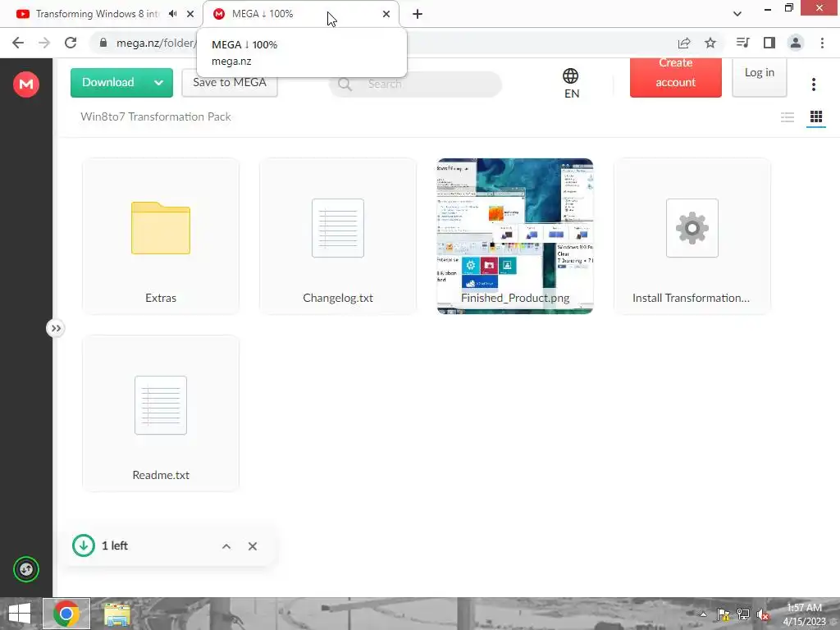Open the Chrome three-dot menu
Screen dimensions: 840x630
(822, 43)
